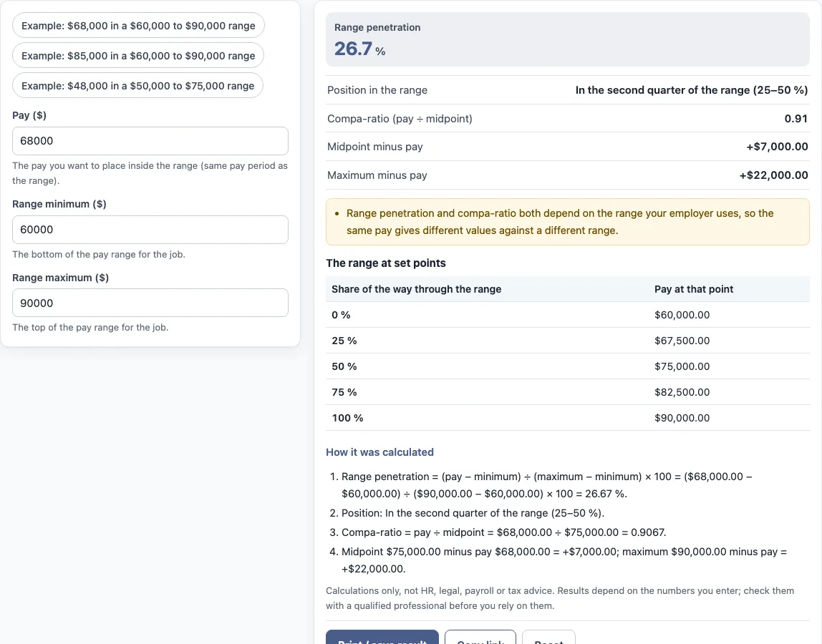Click 'The bottom of the pay range' helper text
822x644 pixels.
coord(99,254)
